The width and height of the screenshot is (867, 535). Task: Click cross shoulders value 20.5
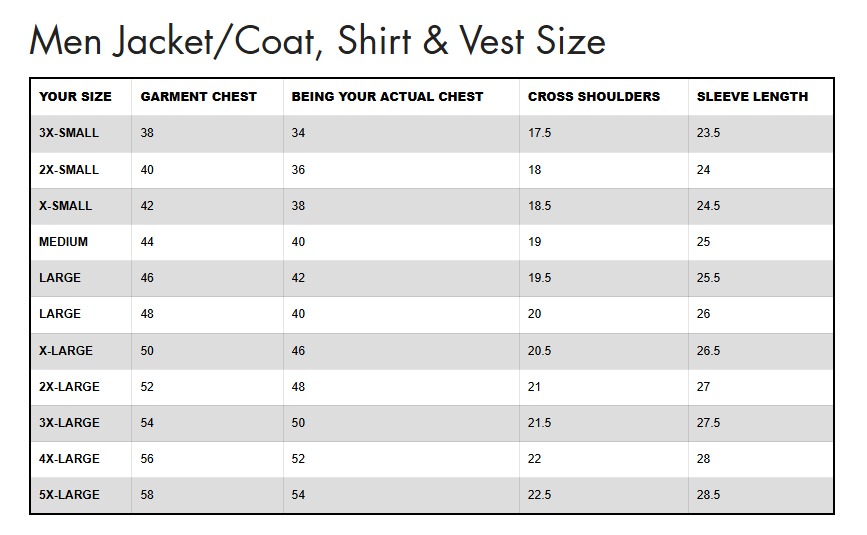point(539,351)
